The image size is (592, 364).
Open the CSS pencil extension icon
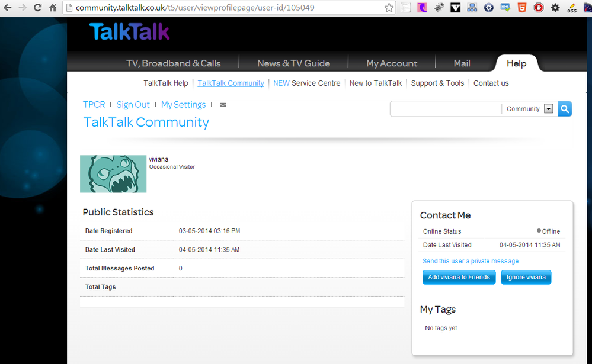point(572,8)
